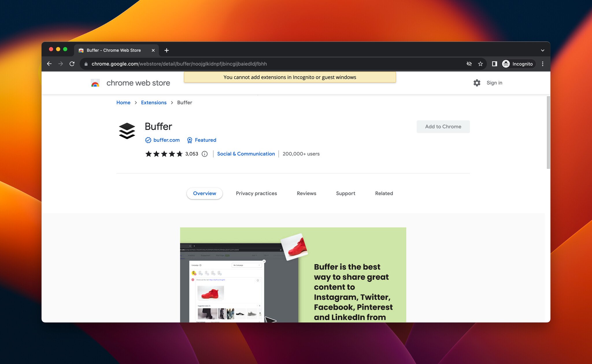Select the Reviews tab
Screen dimensions: 592x364
[306, 193]
